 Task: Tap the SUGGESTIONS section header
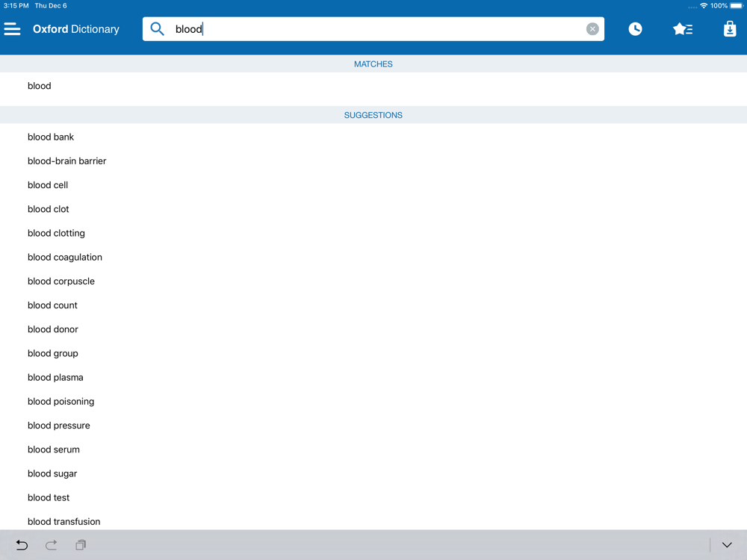[373, 115]
